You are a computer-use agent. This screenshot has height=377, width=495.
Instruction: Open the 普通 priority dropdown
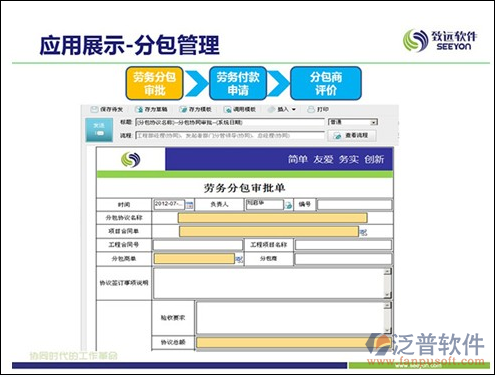click(353, 122)
